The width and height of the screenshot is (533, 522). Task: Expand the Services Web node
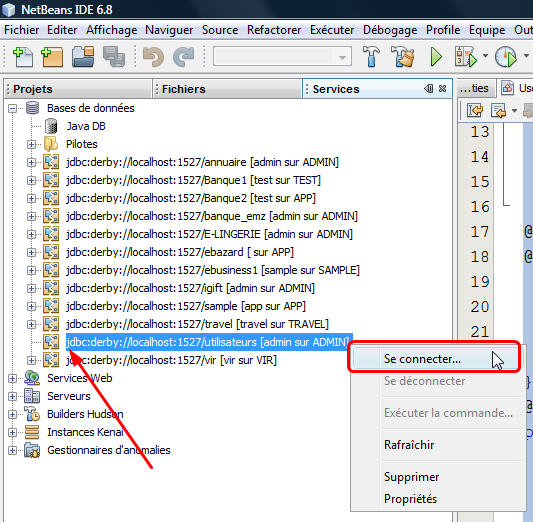pyautogui.click(x=13, y=378)
